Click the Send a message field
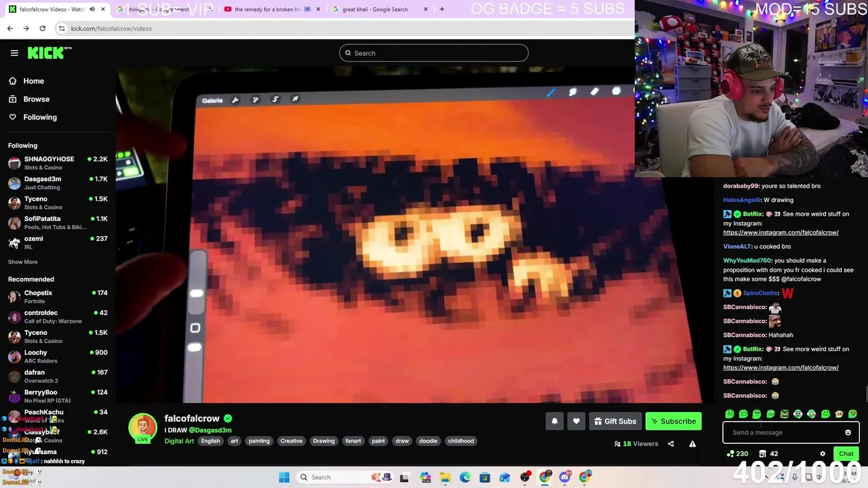868x488 pixels. (x=783, y=432)
